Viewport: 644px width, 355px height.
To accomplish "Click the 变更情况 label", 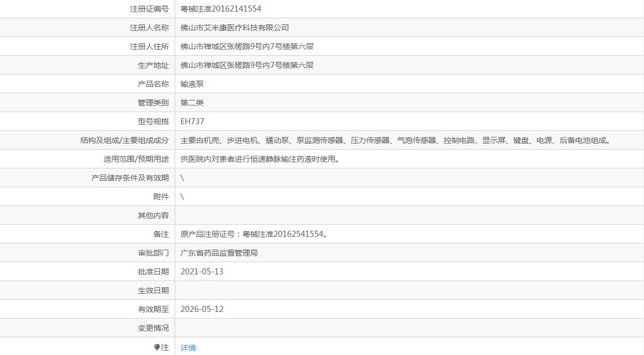I will (153, 328).
